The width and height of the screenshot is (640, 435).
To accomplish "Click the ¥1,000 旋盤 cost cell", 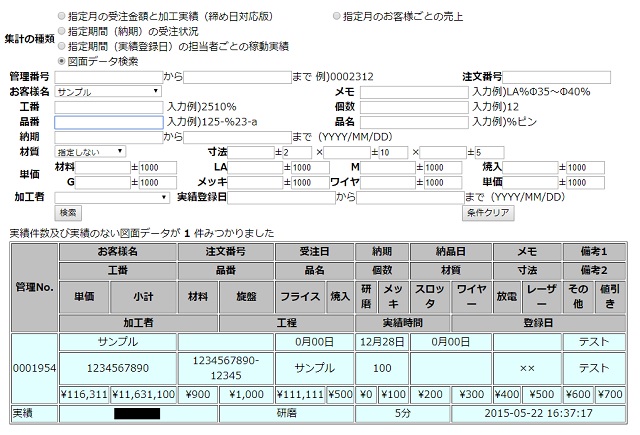I will 247,394.
